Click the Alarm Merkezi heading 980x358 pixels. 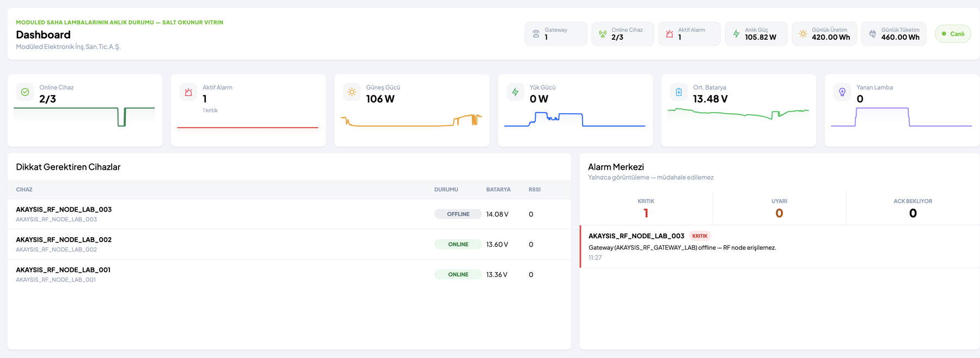tap(616, 167)
